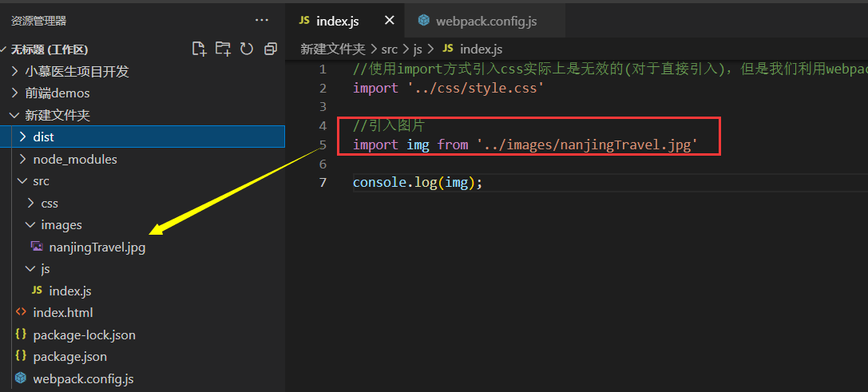Click the package.json braces icon
This screenshot has height=392, width=868.
tap(21, 356)
